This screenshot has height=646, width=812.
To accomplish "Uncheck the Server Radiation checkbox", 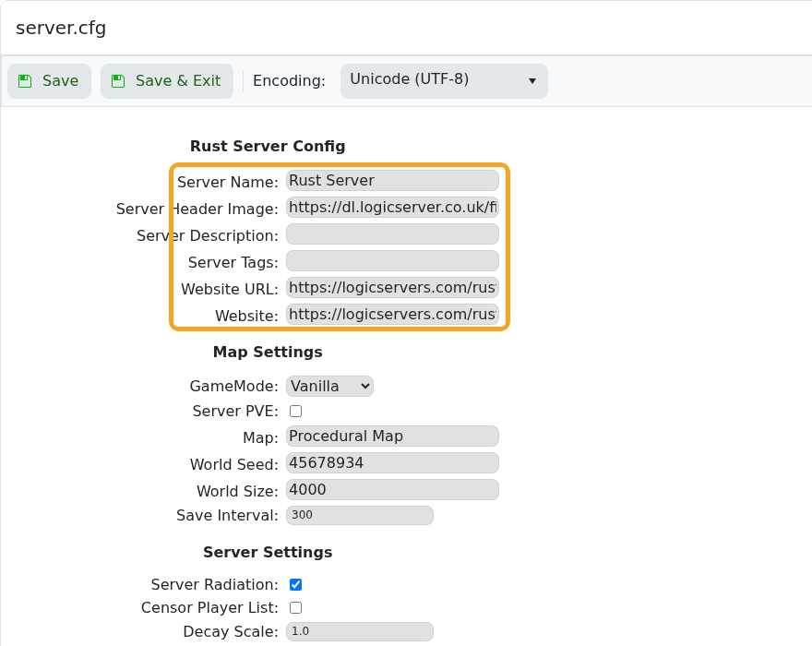I will (x=295, y=585).
